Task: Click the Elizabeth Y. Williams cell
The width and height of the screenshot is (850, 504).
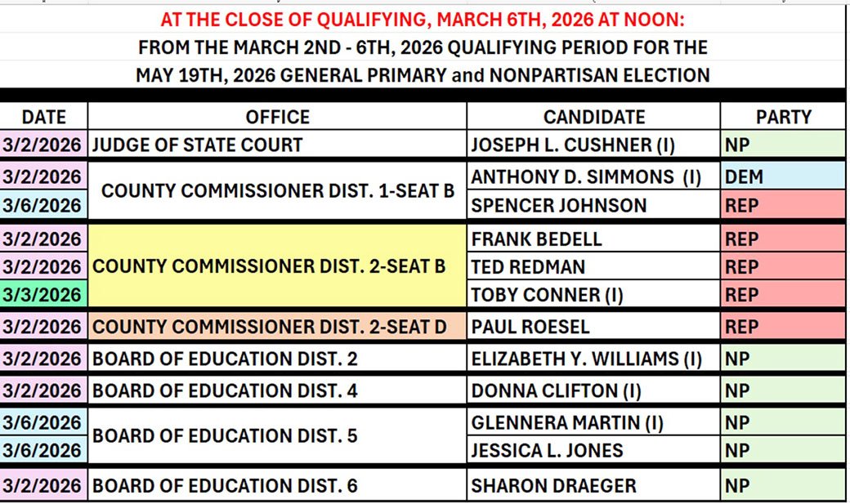Action: (x=593, y=359)
